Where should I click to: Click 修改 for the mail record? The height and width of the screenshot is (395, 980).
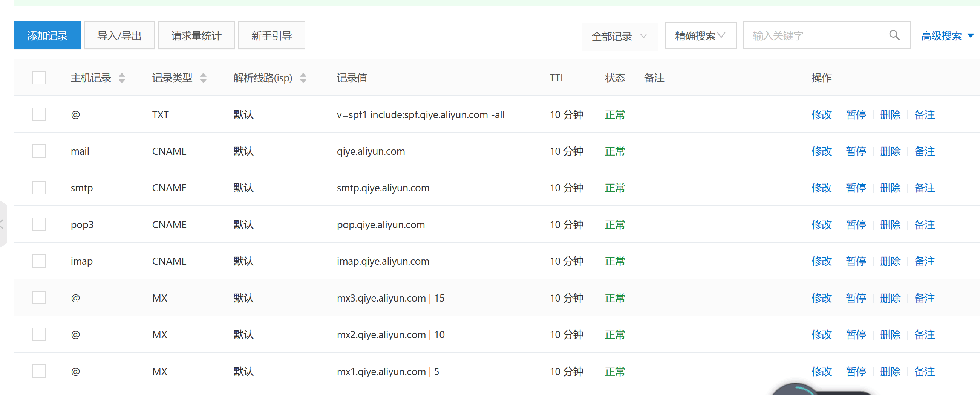coord(822,151)
